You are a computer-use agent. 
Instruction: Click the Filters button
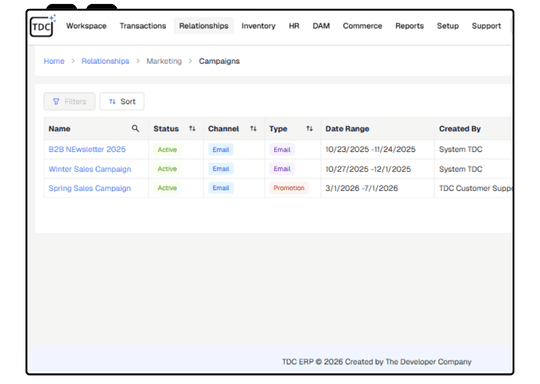69,102
